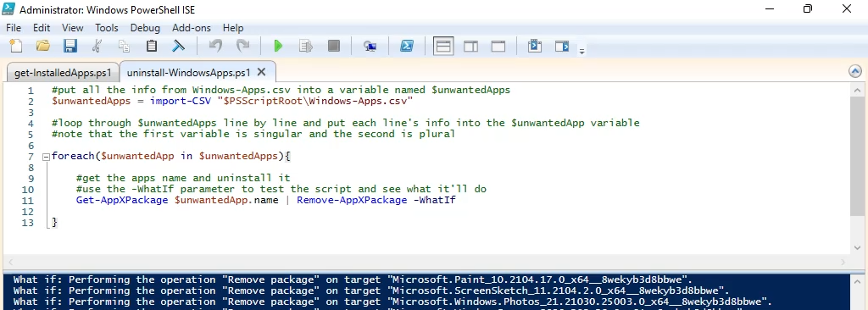Click the New Script toolbar icon

click(16, 46)
